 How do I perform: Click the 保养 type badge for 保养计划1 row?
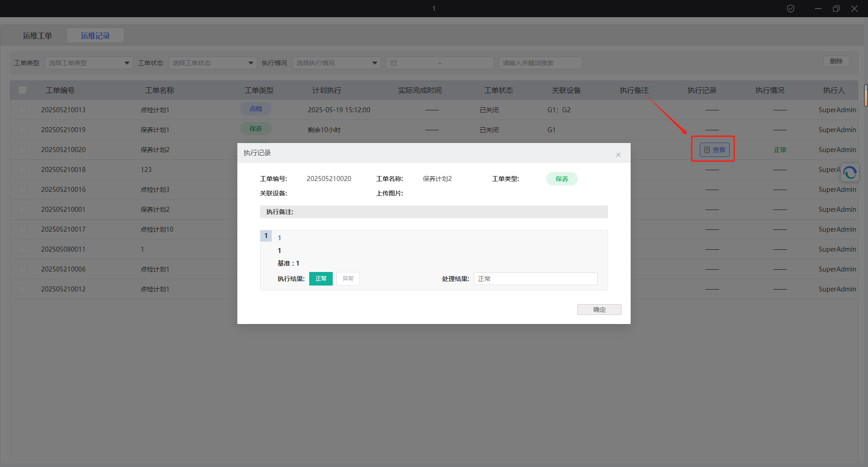(256, 129)
